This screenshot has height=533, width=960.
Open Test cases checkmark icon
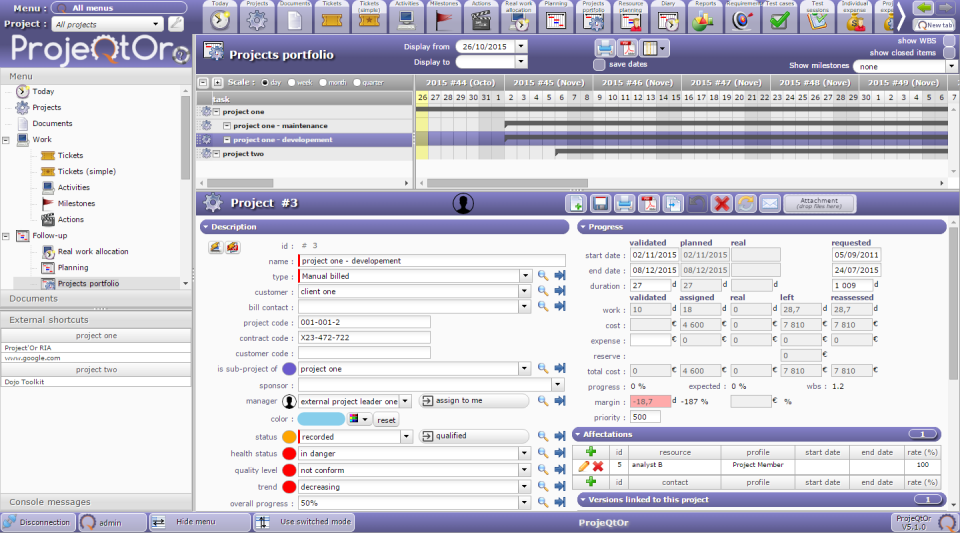780,20
